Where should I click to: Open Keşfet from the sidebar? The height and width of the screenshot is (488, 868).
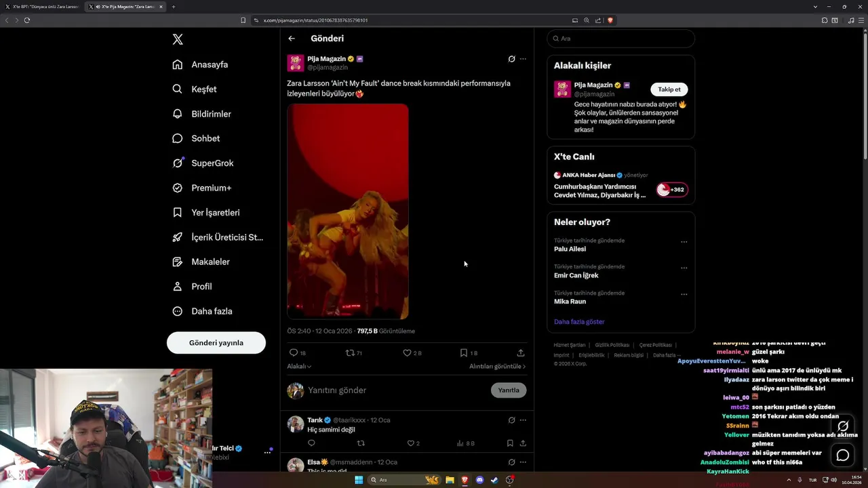click(x=195, y=89)
